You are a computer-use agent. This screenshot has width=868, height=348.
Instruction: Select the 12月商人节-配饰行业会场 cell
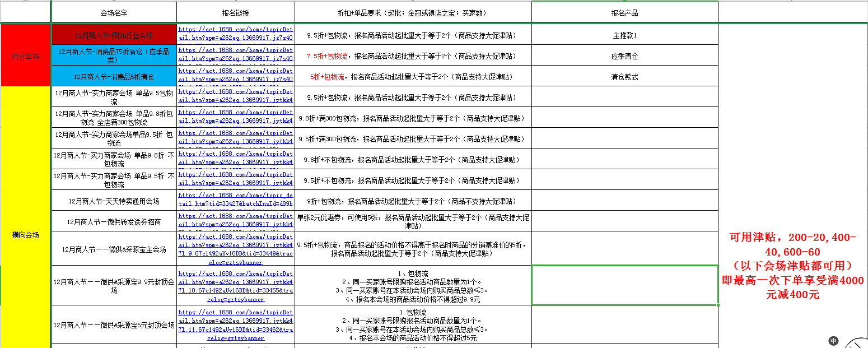[114, 35]
